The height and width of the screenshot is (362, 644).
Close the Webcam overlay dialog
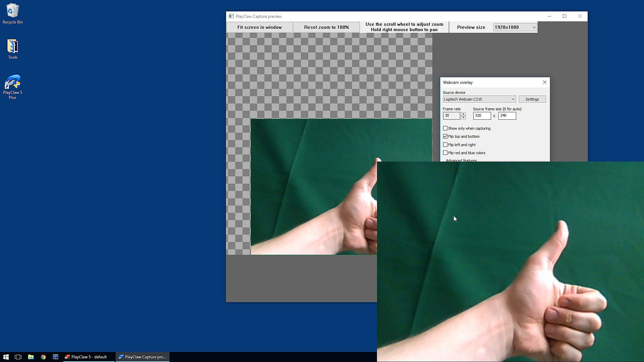[544, 82]
